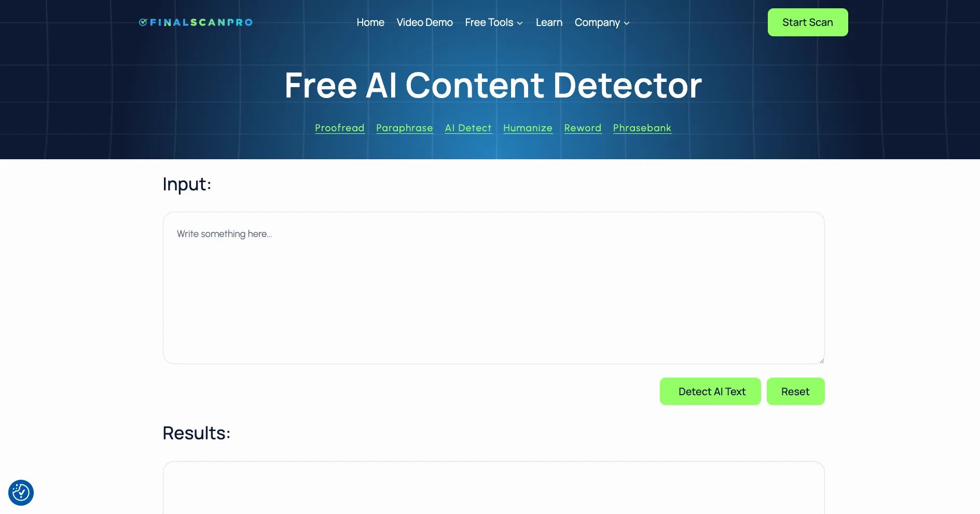980x514 pixels.
Task: Open the Learn page
Action: point(549,22)
